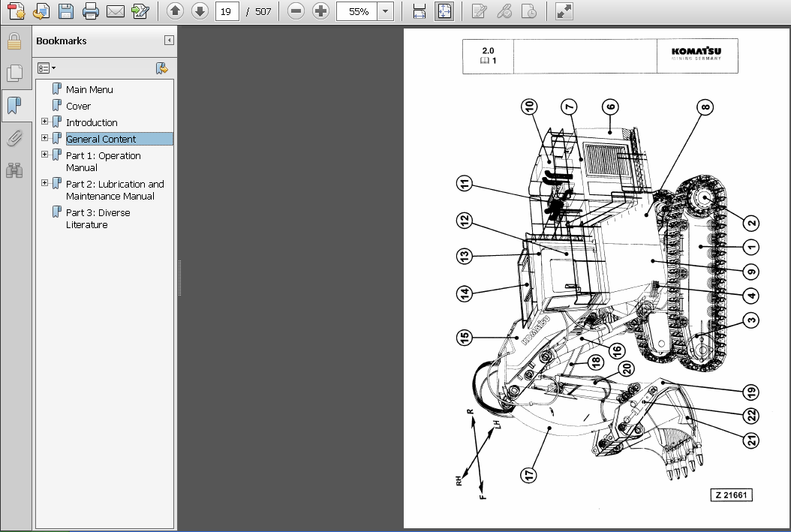
Task: Expand Part 2: Lubrication and Maintenance bookmark
Action: point(44,183)
